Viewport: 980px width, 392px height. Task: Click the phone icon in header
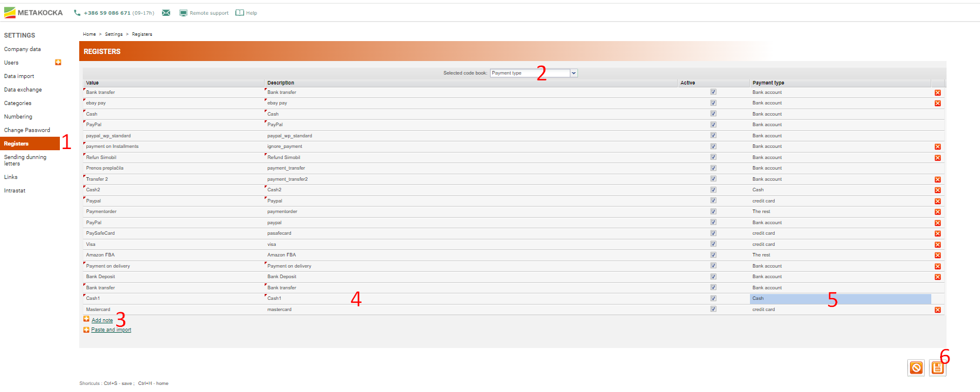coord(77,13)
